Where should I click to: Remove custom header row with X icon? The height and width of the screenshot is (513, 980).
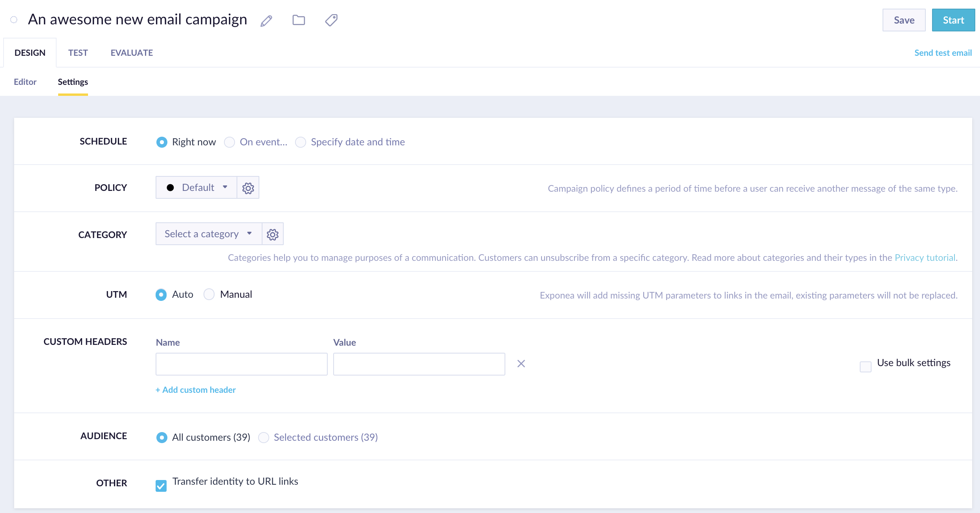(521, 364)
